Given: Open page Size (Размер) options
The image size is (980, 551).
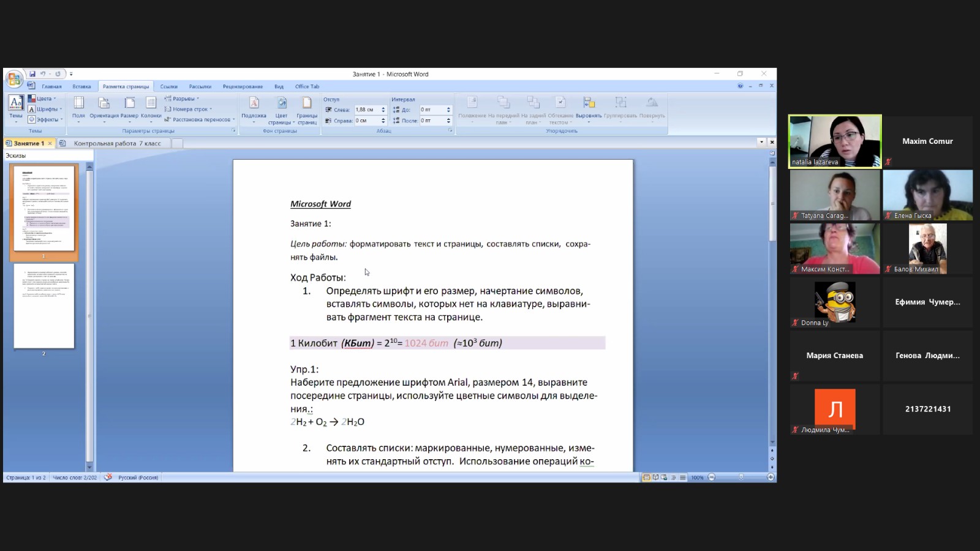Looking at the screenshot, I should pyautogui.click(x=129, y=109).
